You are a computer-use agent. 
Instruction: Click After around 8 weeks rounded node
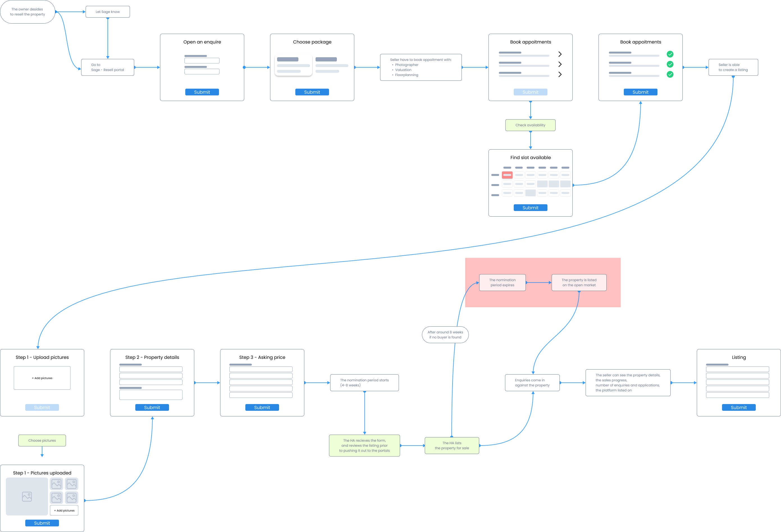(445, 334)
